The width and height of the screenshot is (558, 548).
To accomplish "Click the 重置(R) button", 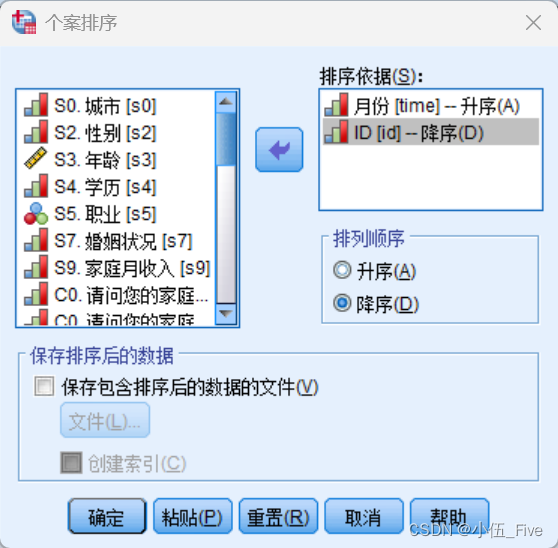I will click(x=278, y=517).
